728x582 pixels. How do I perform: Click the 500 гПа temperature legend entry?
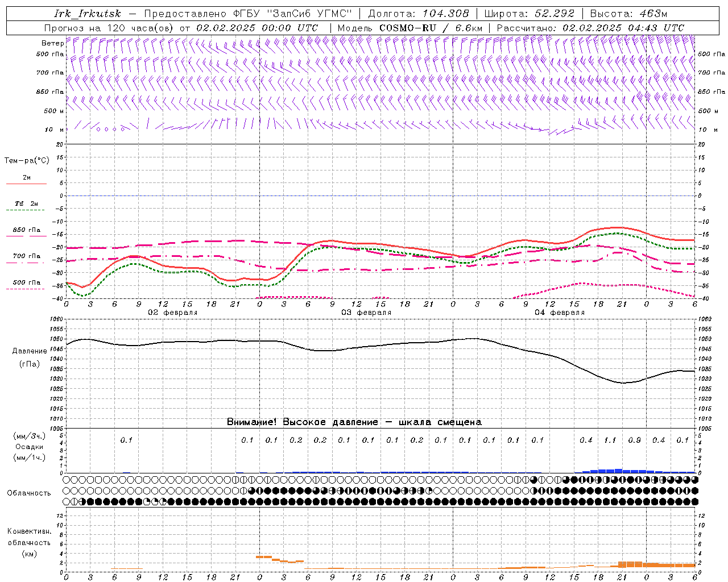click(26, 283)
